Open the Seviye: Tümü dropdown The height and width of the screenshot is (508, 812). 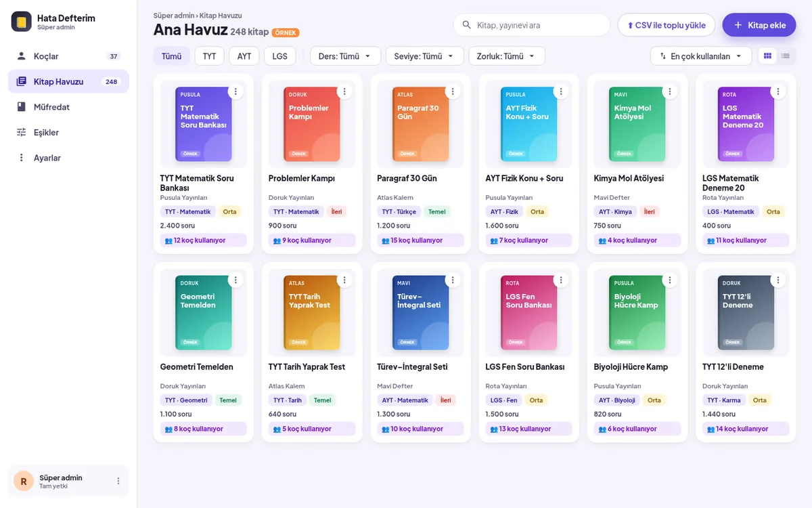click(x=425, y=56)
